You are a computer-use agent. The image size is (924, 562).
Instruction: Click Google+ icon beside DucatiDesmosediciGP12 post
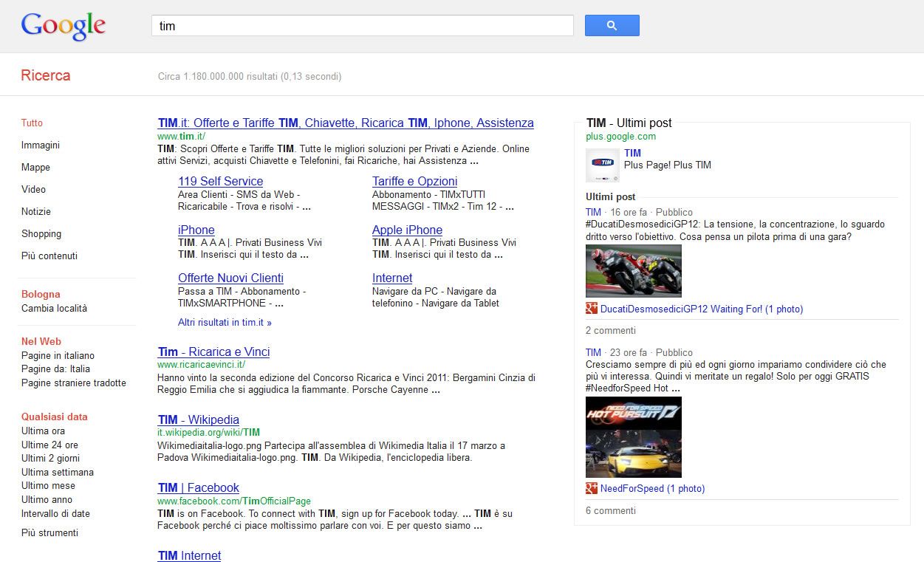[591, 309]
